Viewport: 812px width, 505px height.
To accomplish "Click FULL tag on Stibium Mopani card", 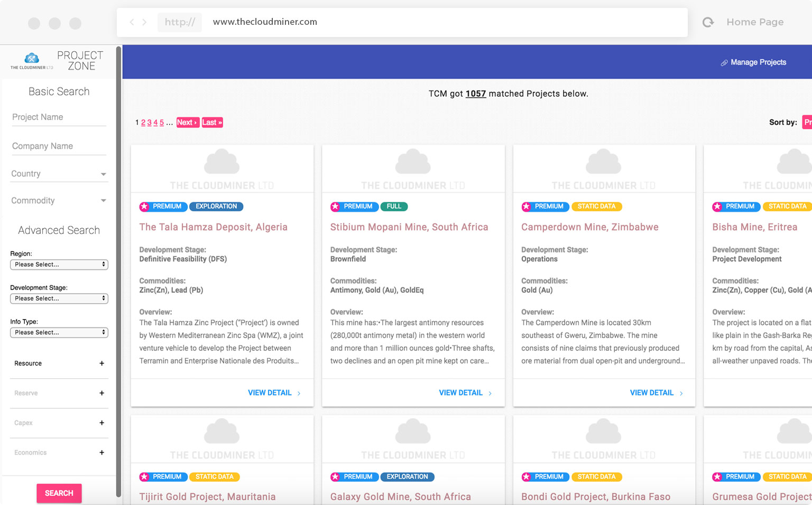I will point(394,207).
